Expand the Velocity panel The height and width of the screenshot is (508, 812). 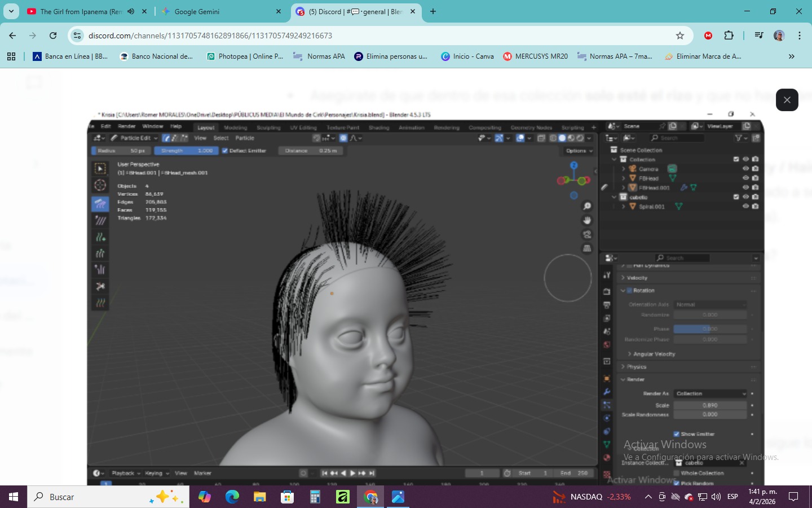(637, 278)
